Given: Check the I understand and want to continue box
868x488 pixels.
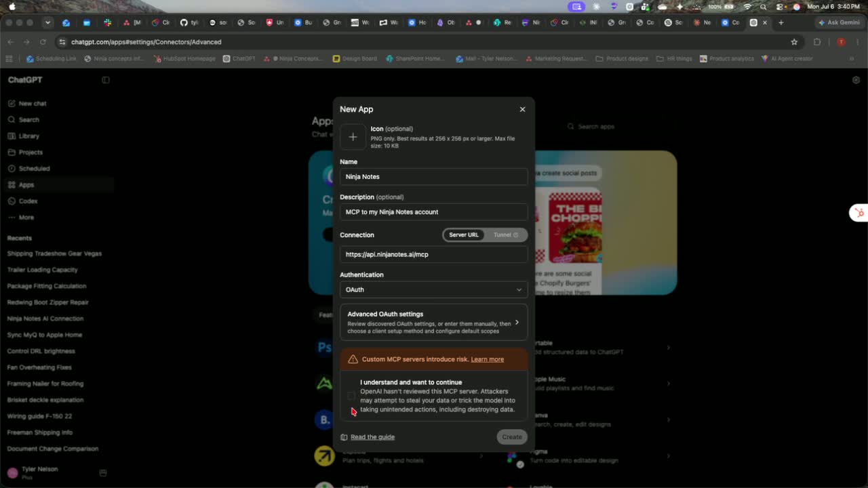Looking at the screenshot, I should (351, 396).
